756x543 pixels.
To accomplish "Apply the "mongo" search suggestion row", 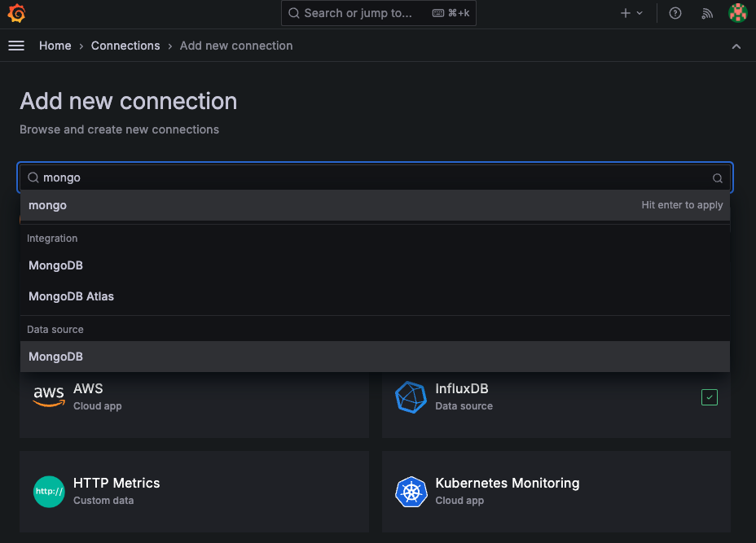I will (x=375, y=205).
